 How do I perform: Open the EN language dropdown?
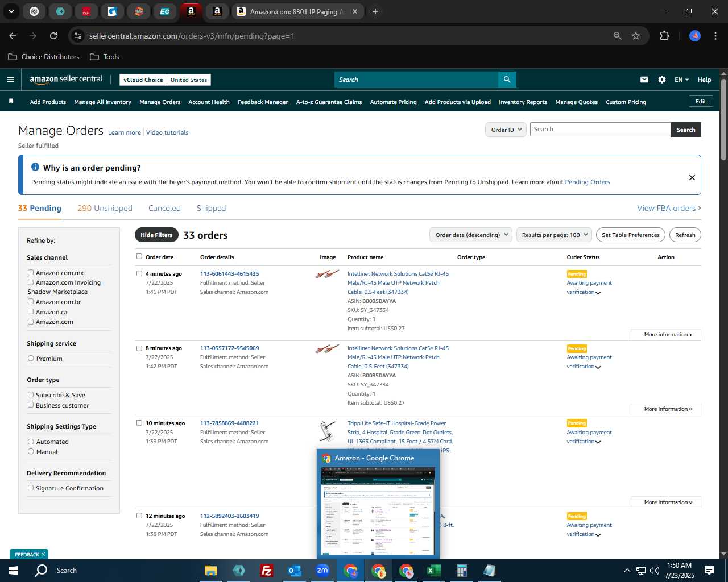pyautogui.click(x=681, y=80)
